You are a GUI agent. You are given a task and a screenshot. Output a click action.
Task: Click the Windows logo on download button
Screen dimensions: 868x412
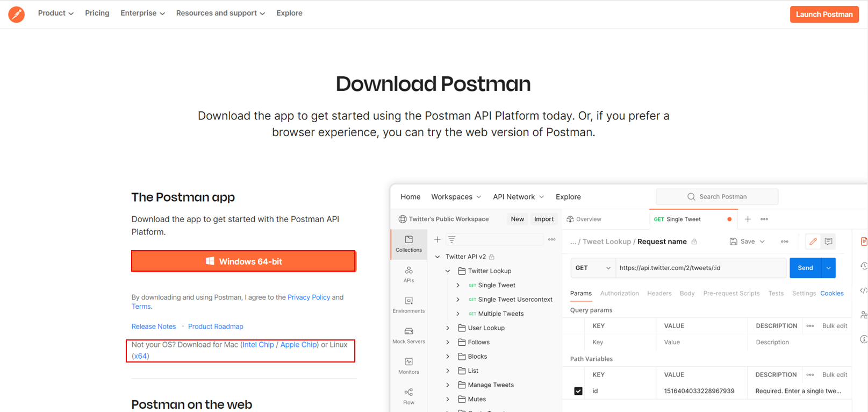coord(210,261)
